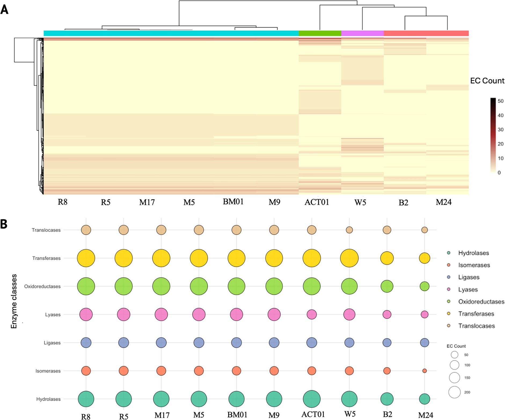Image resolution: width=505 pixels, height=420 pixels.
Task: Click the Oxidoreductases bubble in M24 column
Action: pyautogui.click(x=425, y=286)
